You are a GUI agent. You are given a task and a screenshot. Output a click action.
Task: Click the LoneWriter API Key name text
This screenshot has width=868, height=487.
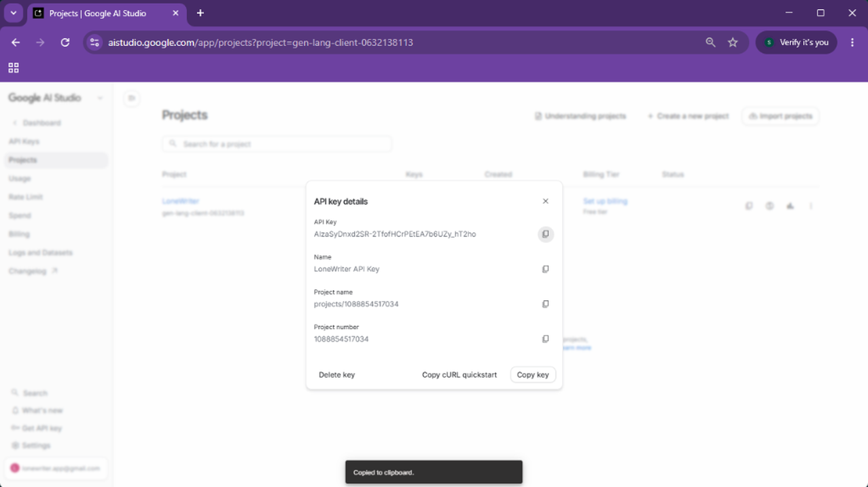click(x=347, y=269)
